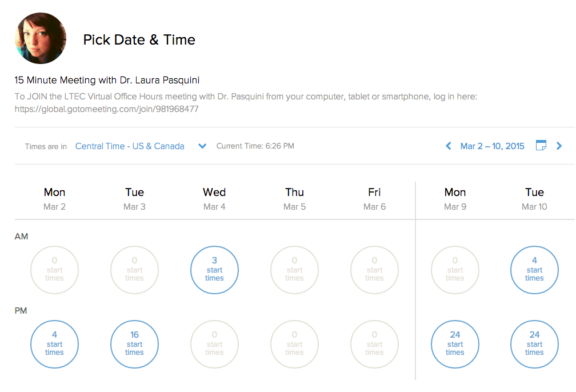
Task: Pick Mon Mar 2 PM 4 start times
Action: [x=54, y=344]
